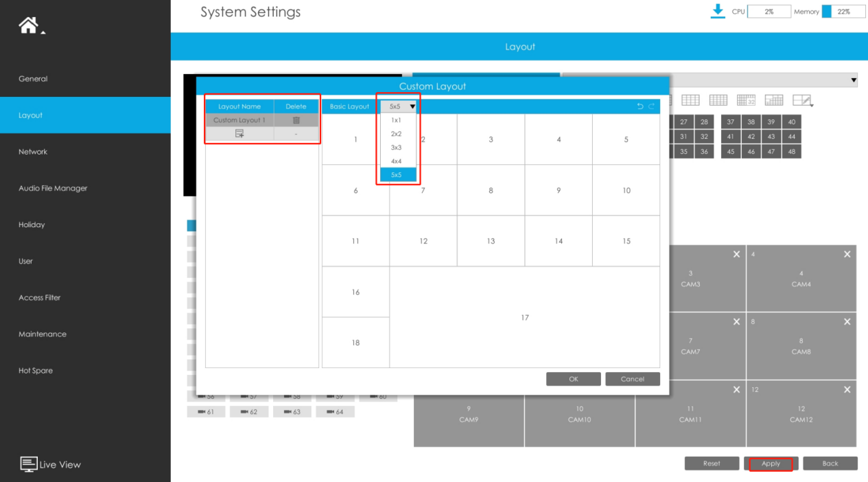Cancel the Custom Layout dialog
868x482 pixels.
coord(633,379)
